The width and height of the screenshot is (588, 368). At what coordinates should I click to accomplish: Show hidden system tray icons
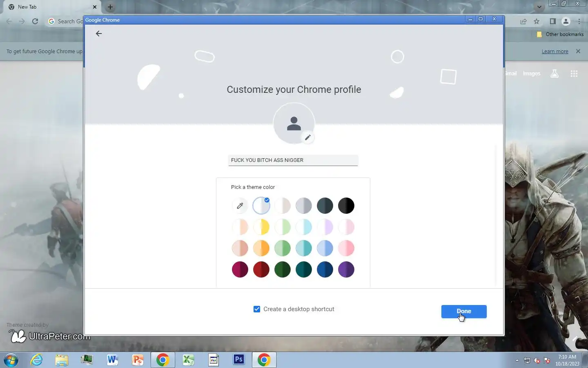point(517,360)
